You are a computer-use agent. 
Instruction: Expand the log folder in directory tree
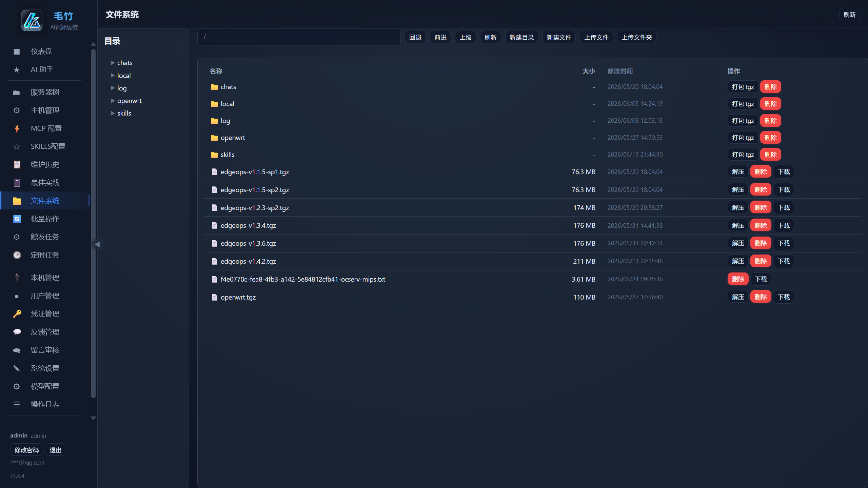[x=113, y=88]
